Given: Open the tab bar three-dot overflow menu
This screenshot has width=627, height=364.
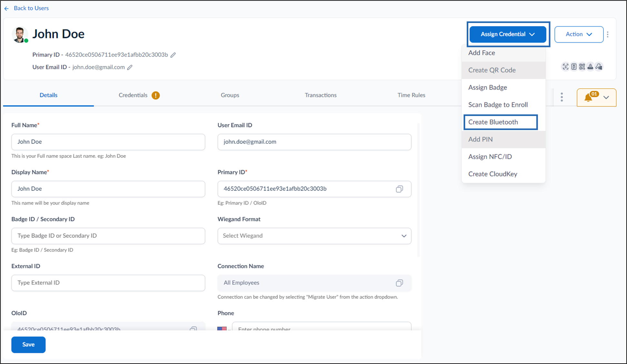Looking at the screenshot, I should [562, 97].
